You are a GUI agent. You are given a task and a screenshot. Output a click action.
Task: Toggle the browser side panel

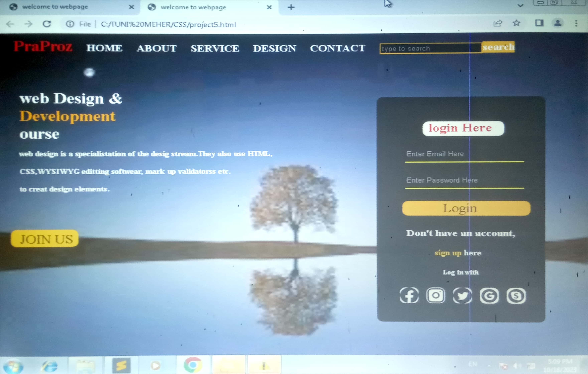point(539,23)
